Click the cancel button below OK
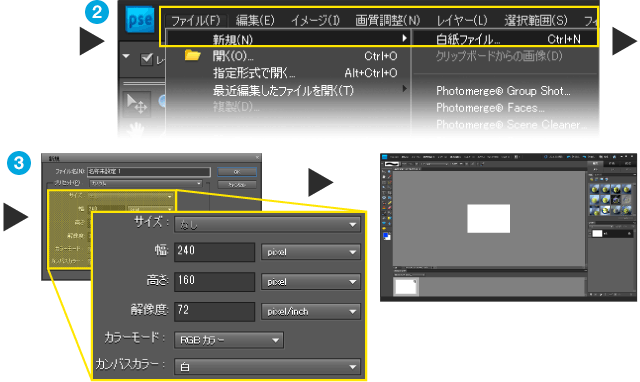This screenshot has height=382, width=640. click(237, 185)
